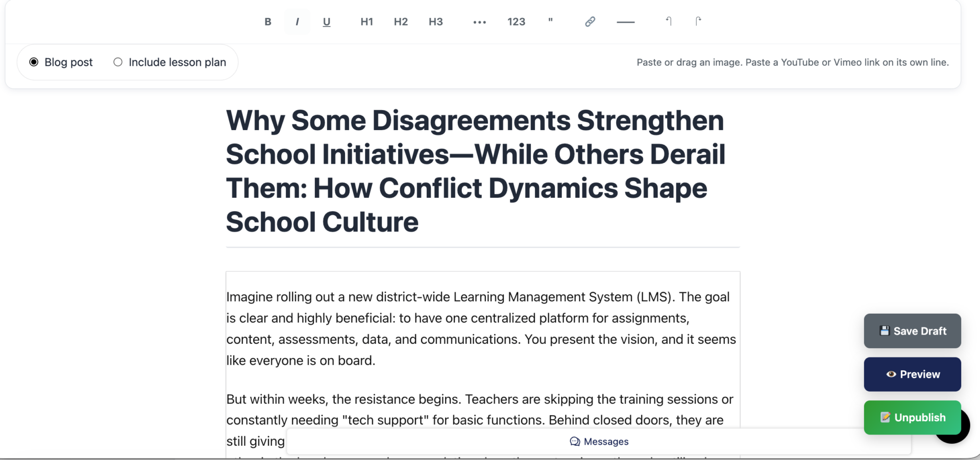Insert a hyperlink with link icon
This screenshot has width=980, height=460.
[590, 22]
